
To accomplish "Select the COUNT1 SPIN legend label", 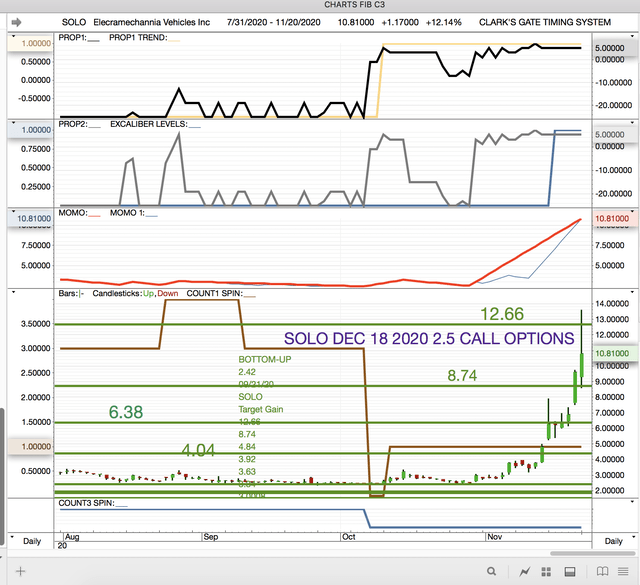I will 214,294.
